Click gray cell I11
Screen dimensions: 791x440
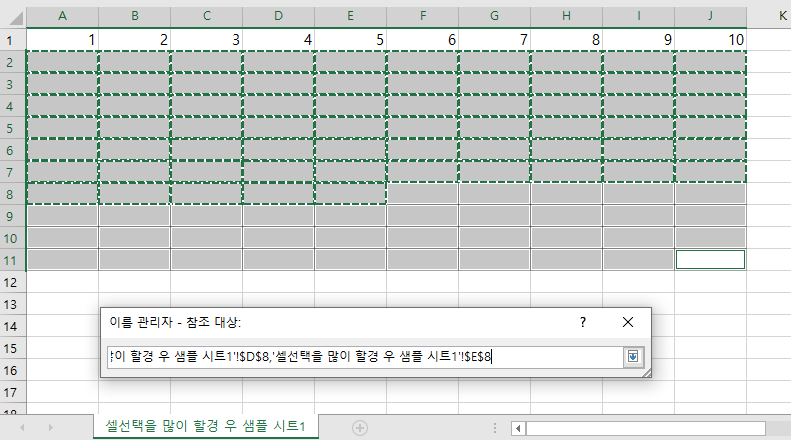tap(639, 260)
